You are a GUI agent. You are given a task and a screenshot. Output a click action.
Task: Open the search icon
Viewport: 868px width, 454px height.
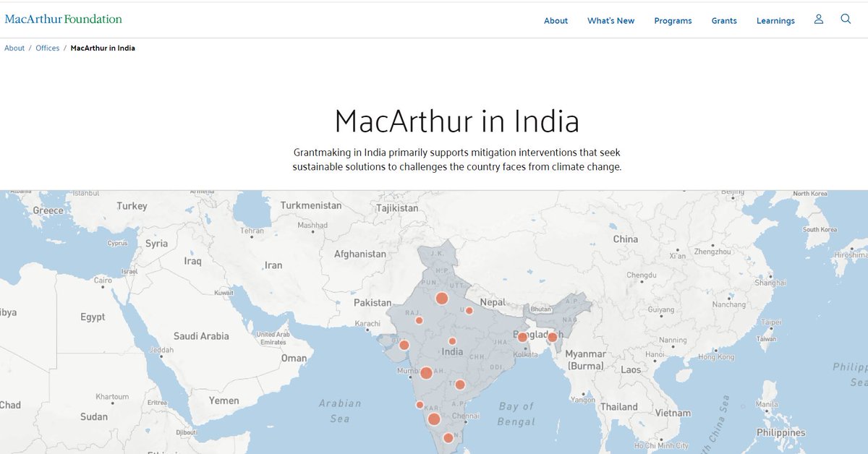[846, 20]
